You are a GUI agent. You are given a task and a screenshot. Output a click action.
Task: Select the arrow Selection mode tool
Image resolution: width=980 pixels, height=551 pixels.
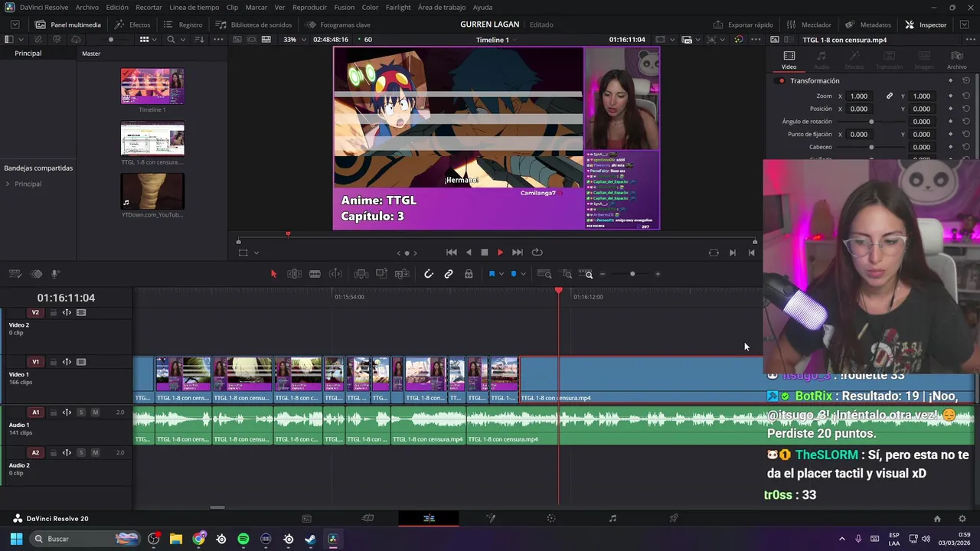[x=273, y=274]
